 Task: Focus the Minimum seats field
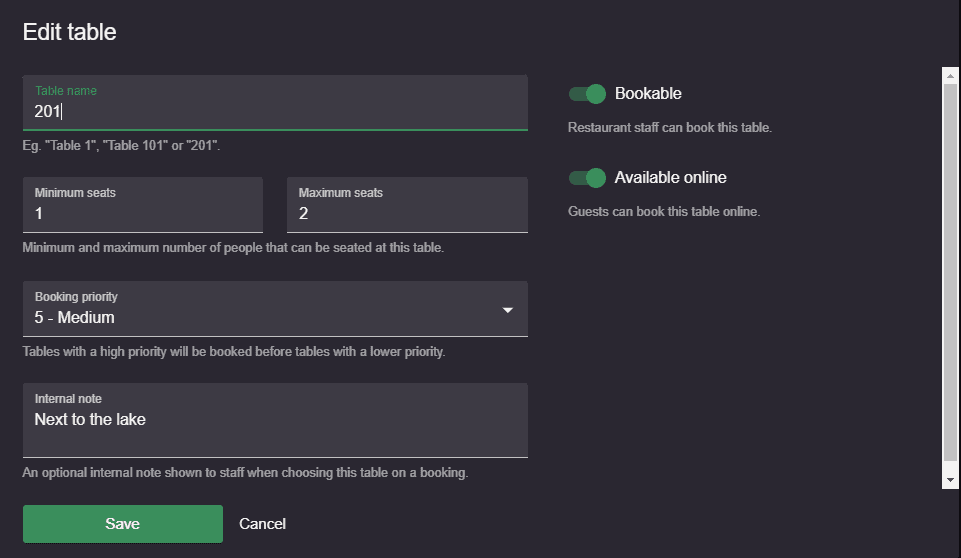[143, 205]
